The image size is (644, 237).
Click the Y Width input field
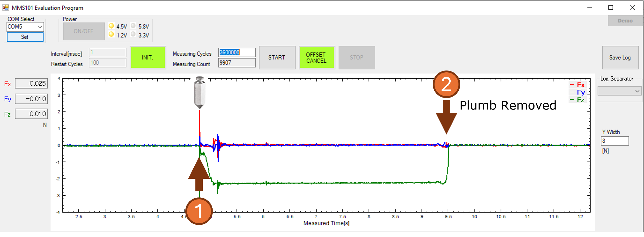[x=615, y=141]
